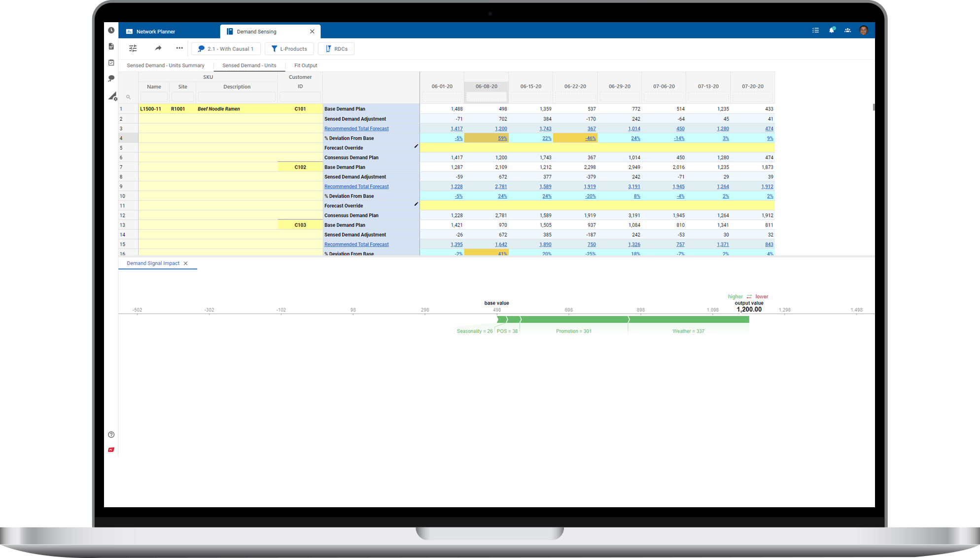The height and width of the screenshot is (558, 980).
Task: Open the Sensed Demand - Units Summary tab
Action: (x=166, y=66)
